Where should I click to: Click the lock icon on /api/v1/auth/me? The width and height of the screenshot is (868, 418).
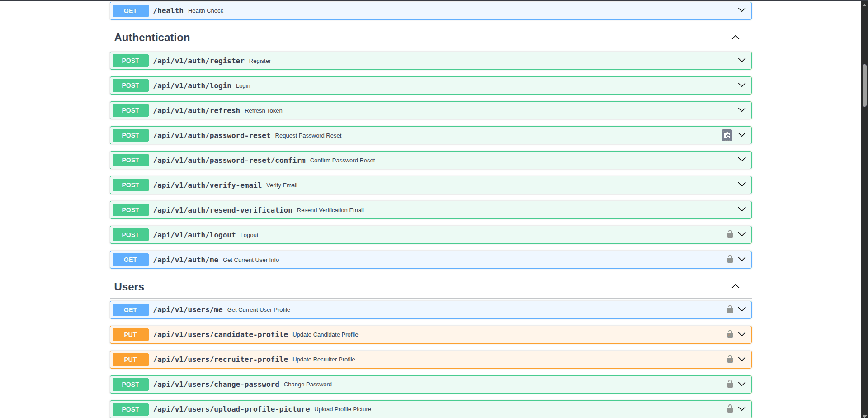point(730,259)
